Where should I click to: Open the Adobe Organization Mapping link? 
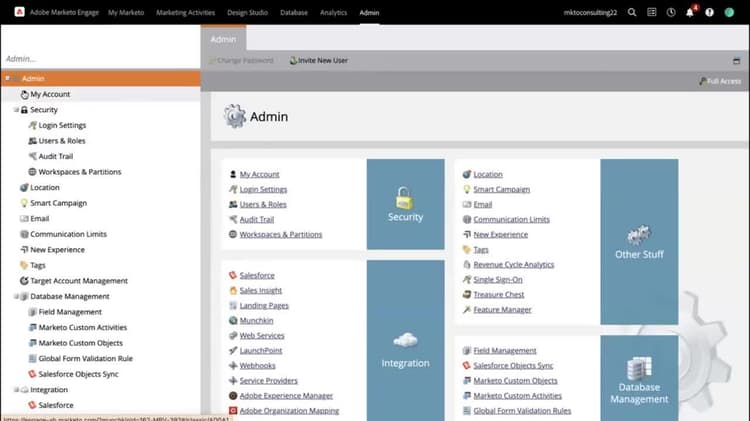(x=289, y=410)
